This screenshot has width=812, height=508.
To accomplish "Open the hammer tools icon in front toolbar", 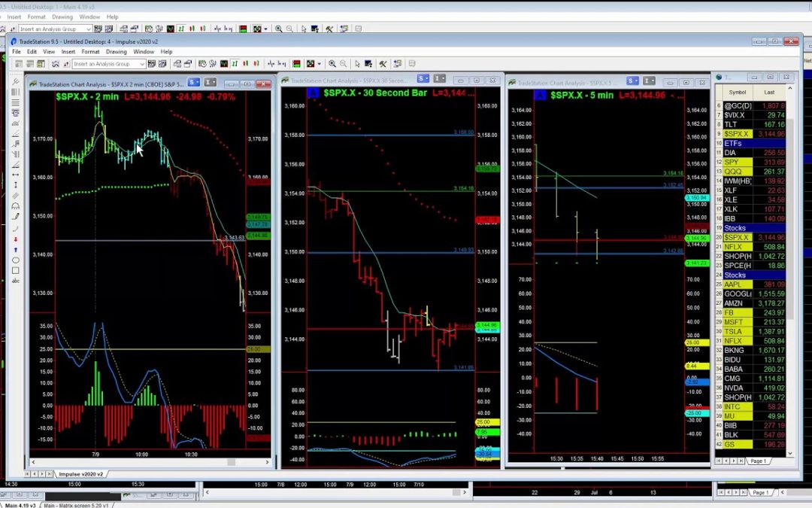I will click(383, 64).
